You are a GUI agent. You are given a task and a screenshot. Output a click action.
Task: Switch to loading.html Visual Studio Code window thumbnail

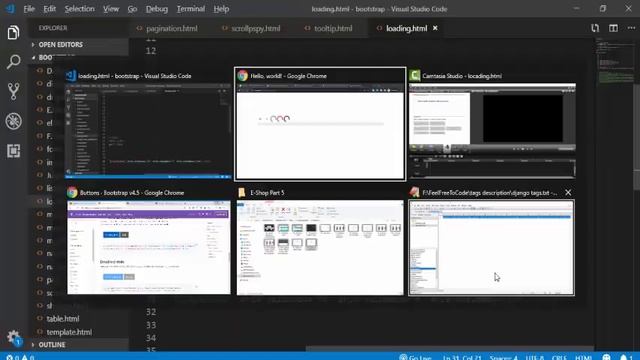[x=149, y=124]
